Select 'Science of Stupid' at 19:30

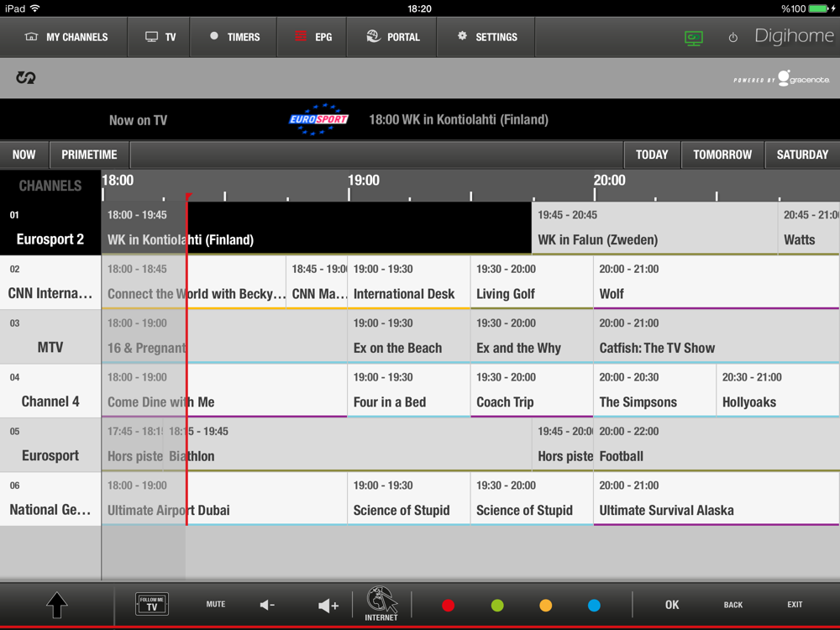(x=532, y=499)
